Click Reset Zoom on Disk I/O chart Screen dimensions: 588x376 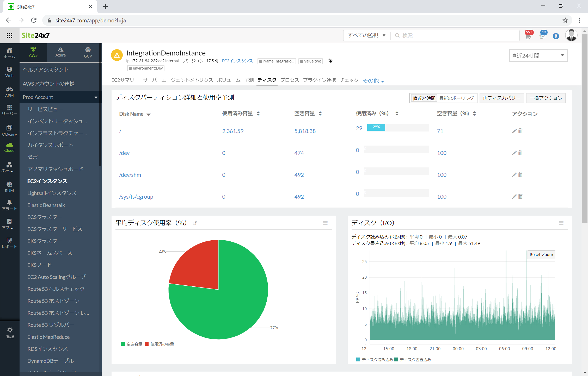pos(541,255)
